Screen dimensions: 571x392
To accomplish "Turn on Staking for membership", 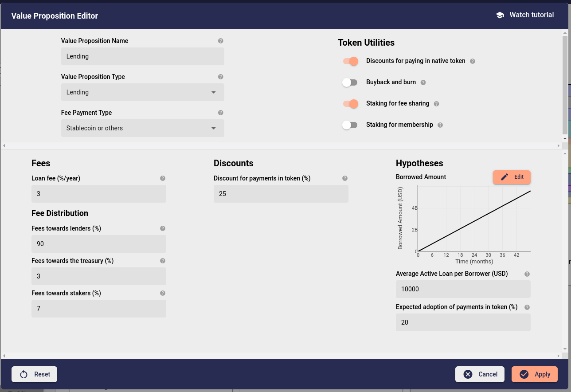I will 350,125.
